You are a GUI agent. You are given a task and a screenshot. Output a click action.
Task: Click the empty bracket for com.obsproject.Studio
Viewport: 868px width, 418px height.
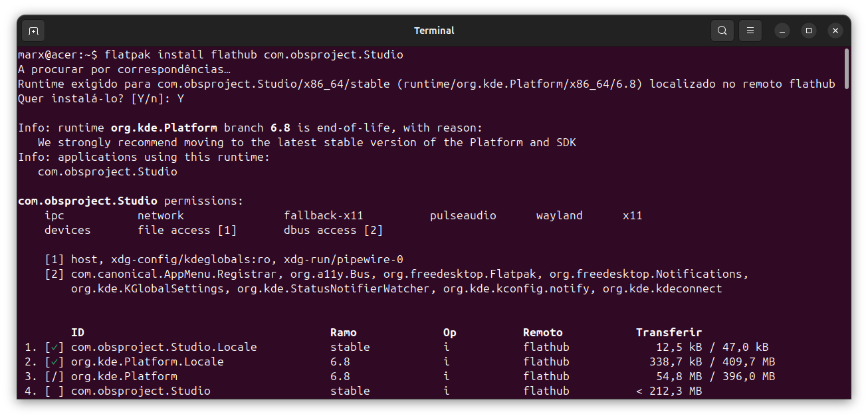point(54,391)
